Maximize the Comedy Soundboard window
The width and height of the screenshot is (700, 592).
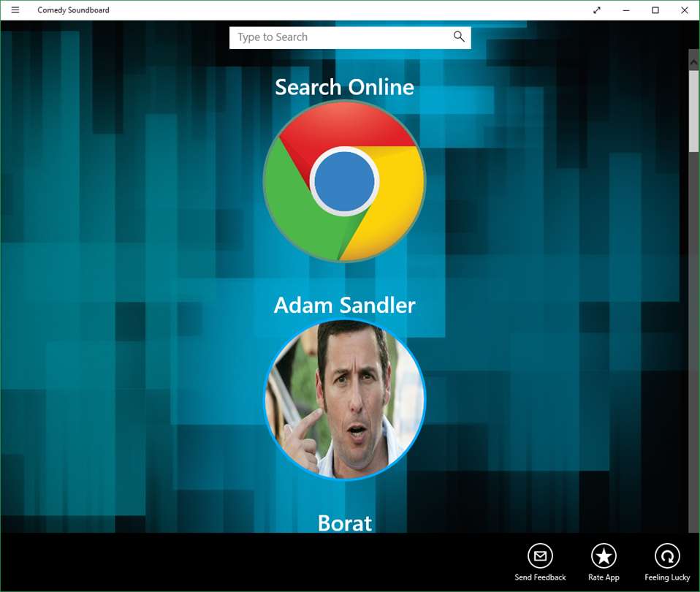(x=655, y=10)
